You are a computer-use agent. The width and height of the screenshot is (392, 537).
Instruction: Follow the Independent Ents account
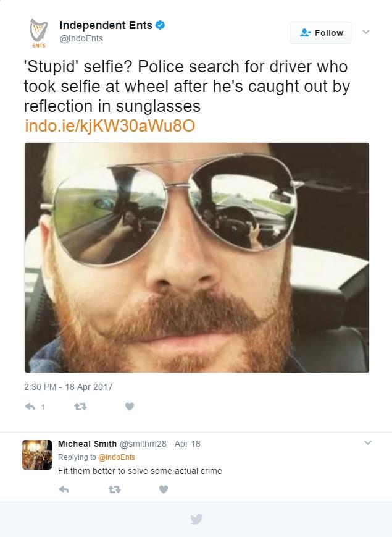coord(320,33)
